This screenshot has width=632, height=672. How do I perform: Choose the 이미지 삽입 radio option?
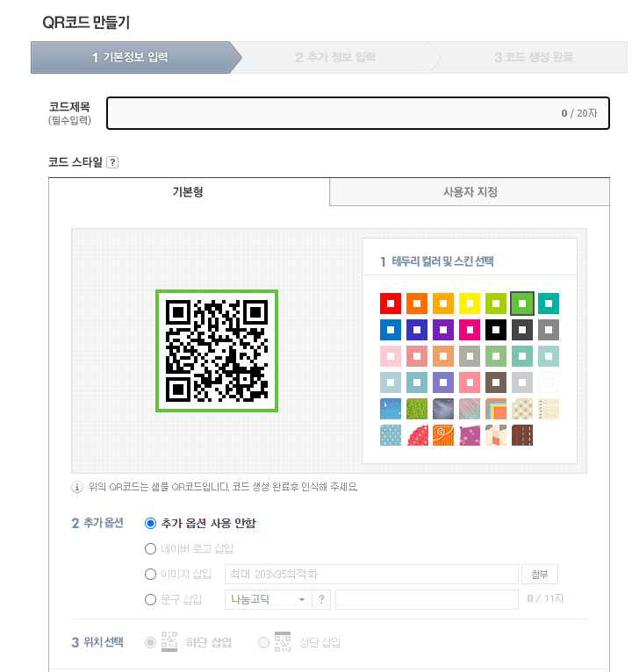pos(150,575)
